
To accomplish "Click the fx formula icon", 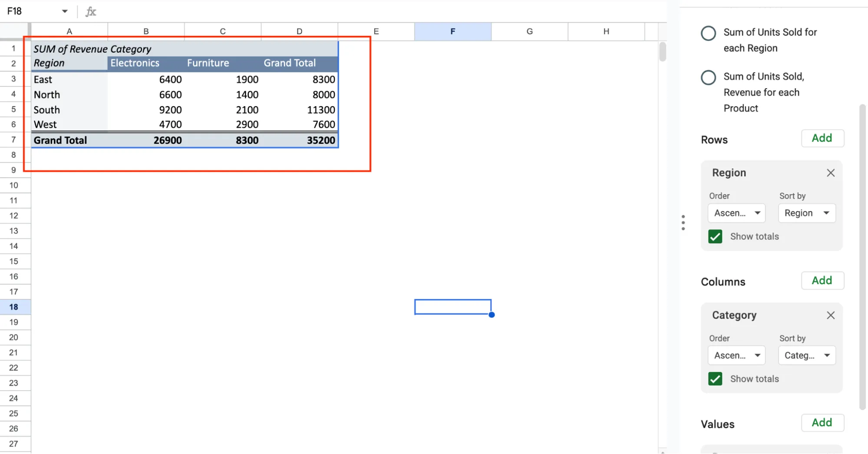I will [91, 11].
